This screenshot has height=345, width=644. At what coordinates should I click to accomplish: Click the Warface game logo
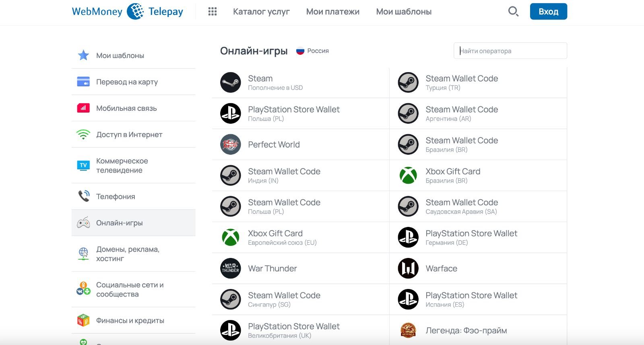[408, 268]
